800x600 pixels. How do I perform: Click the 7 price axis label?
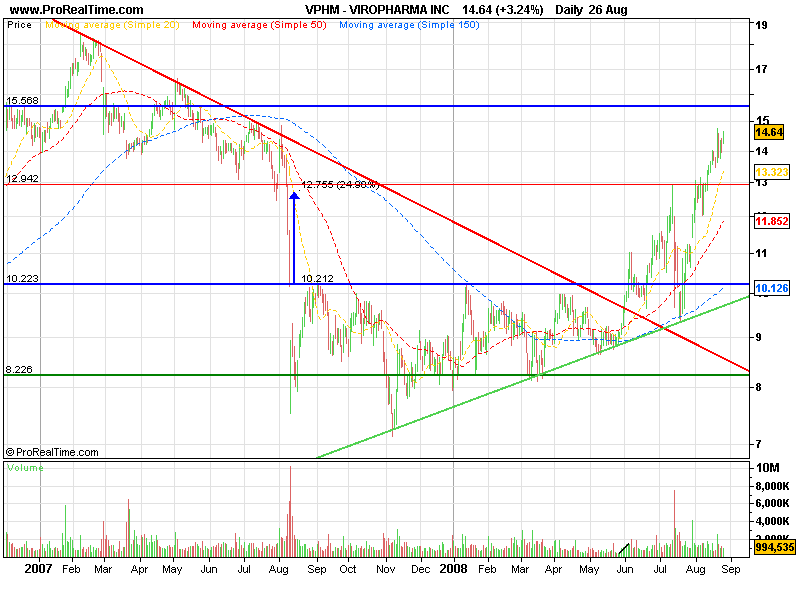pyautogui.click(x=758, y=444)
